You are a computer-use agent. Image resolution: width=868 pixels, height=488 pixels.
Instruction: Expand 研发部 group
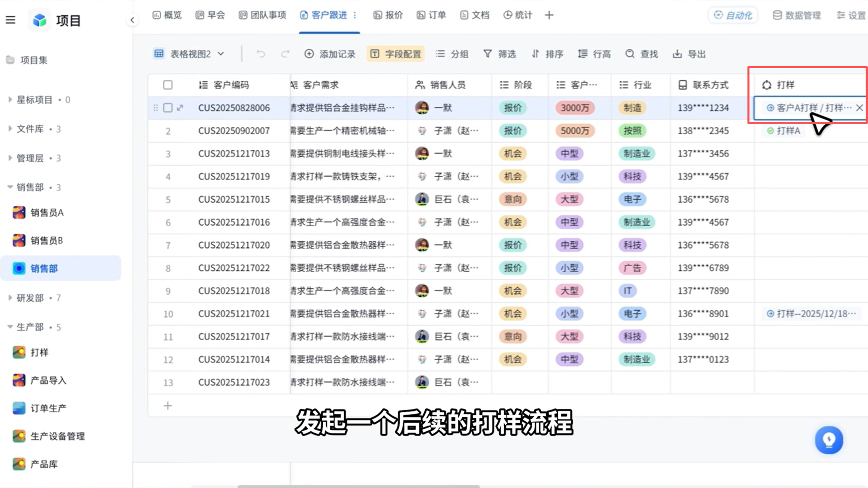(x=10, y=298)
